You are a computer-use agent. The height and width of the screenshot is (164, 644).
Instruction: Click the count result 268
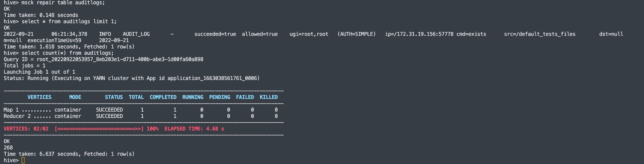coord(8,148)
